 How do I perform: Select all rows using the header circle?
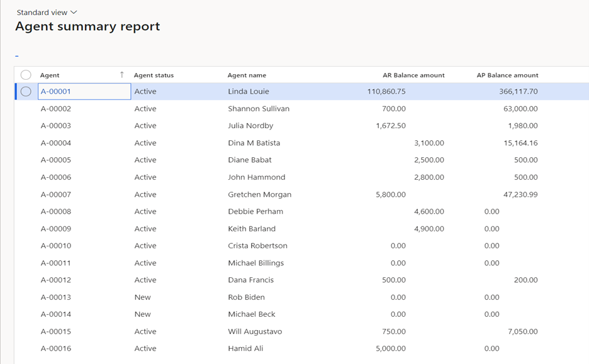pos(25,74)
